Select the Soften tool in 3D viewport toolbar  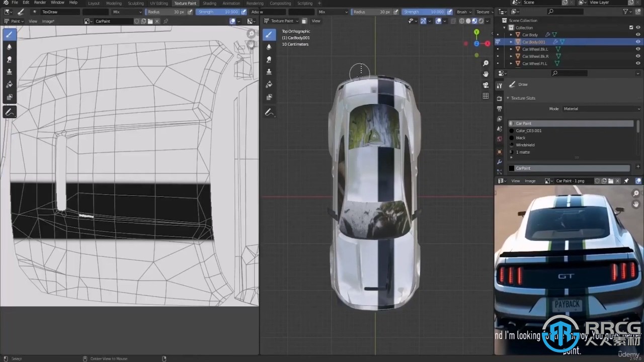[x=269, y=47]
